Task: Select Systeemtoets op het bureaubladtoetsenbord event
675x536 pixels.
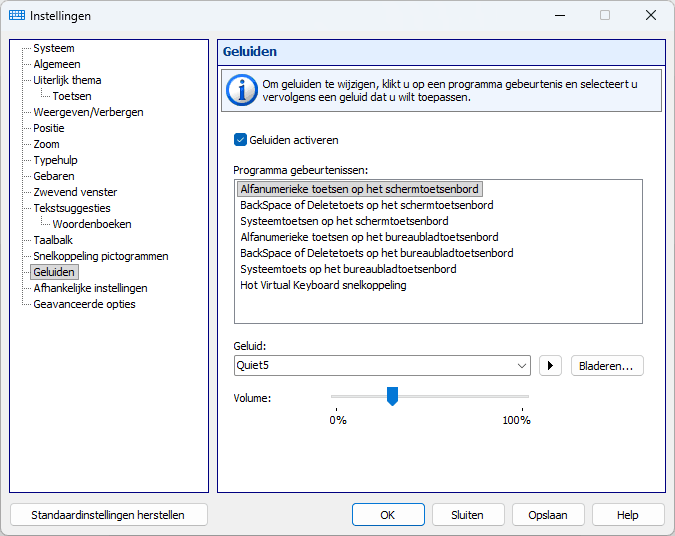Action: 348,269
